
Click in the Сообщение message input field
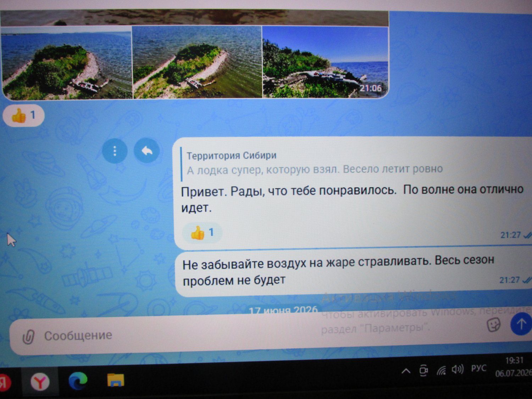248,335
